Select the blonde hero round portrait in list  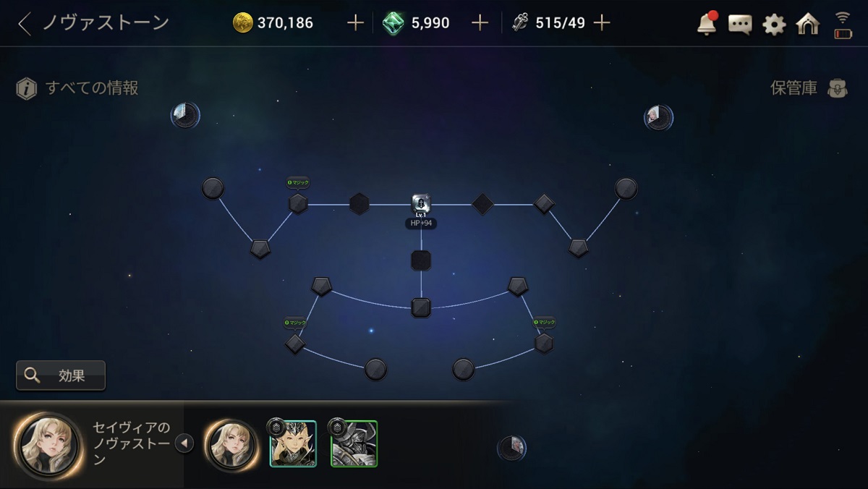(231, 443)
